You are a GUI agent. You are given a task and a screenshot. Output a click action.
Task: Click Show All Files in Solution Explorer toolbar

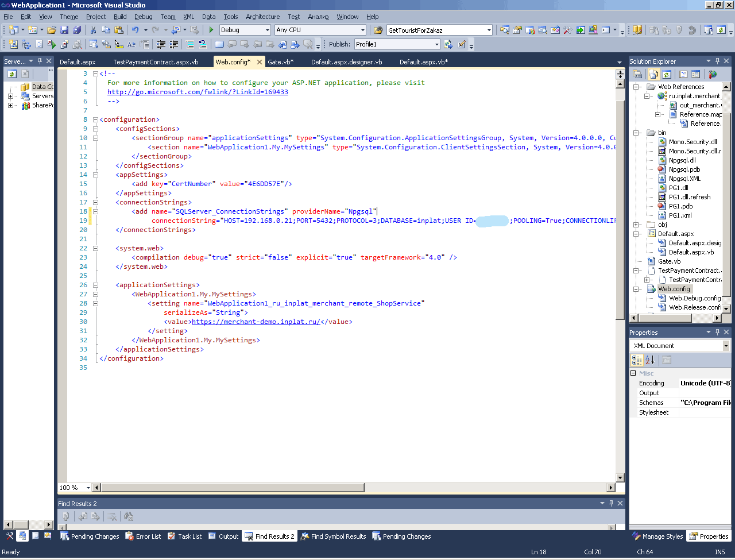[653, 74]
